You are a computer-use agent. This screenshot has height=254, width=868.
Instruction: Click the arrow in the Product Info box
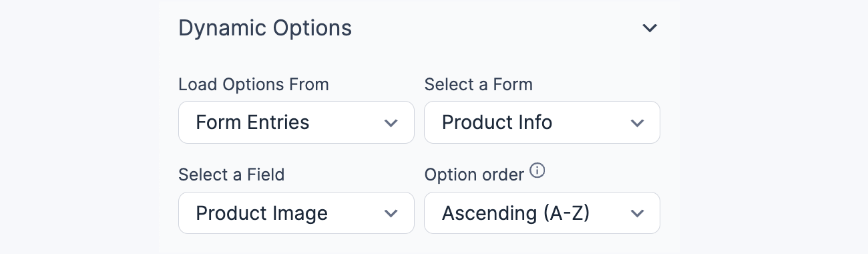(x=637, y=123)
